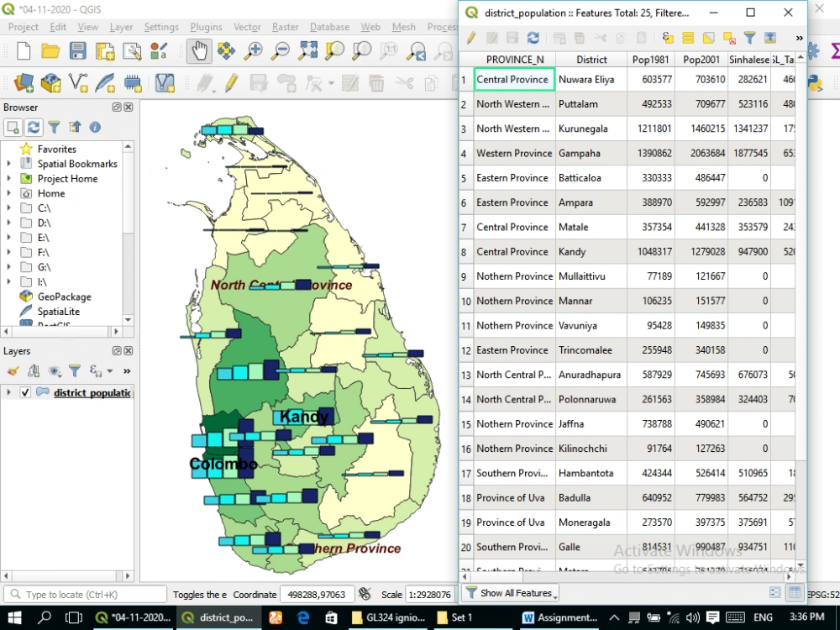
Task: Expand the overflow arrows in attribute table toolbar
Action: pyautogui.click(x=800, y=37)
